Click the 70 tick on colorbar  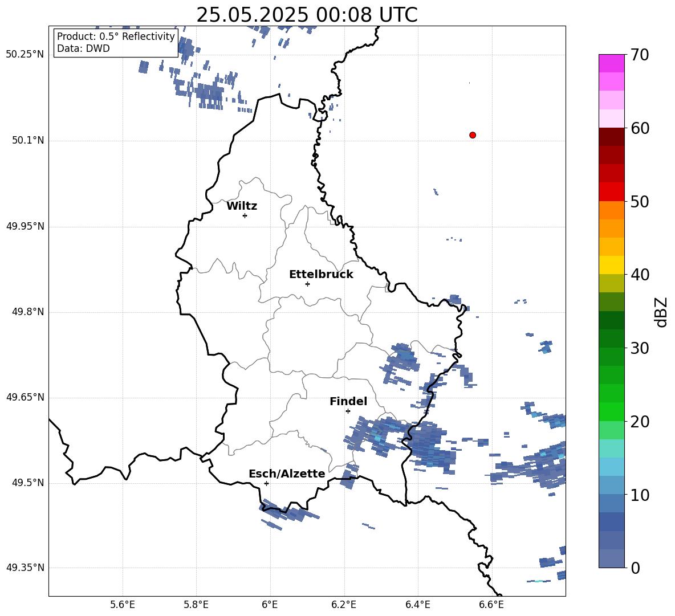pos(640,55)
